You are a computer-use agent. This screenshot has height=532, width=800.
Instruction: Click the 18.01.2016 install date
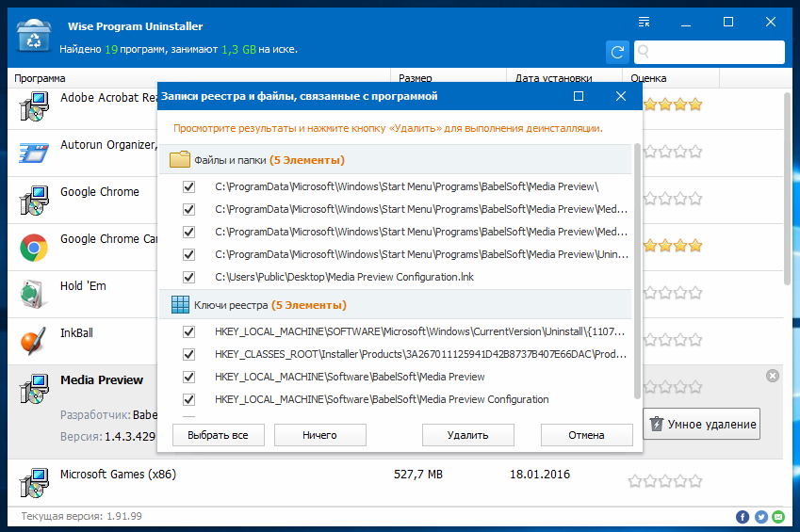(540, 475)
